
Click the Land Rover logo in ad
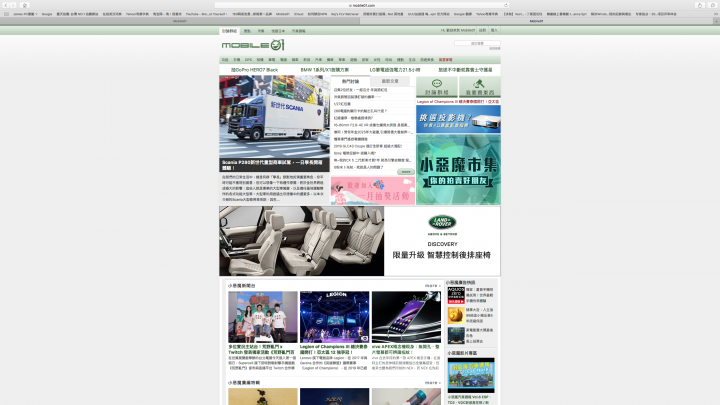coord(442,223)
